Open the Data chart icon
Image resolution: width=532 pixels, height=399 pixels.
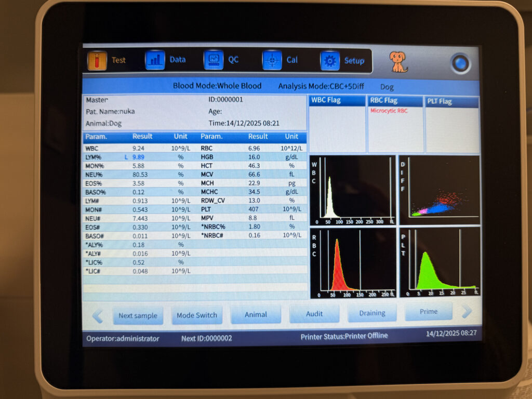pyautogui.click(x=155, y=60)
